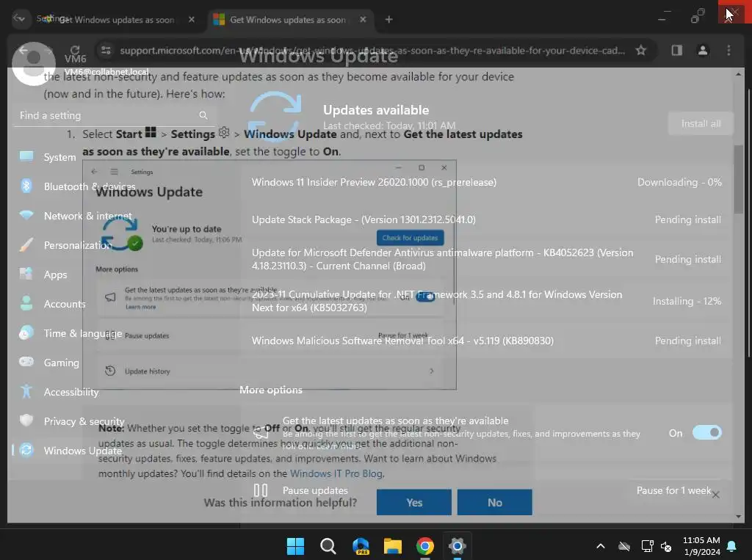Click page scrollbar down arrow
752x560 pixels.
pos(738,517)
